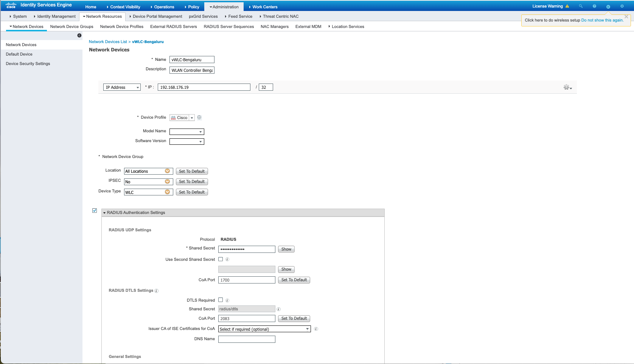Screen dimensions: 634x364
Task: Click the IP field 192.168.176.19
Action: click(204, 87)
